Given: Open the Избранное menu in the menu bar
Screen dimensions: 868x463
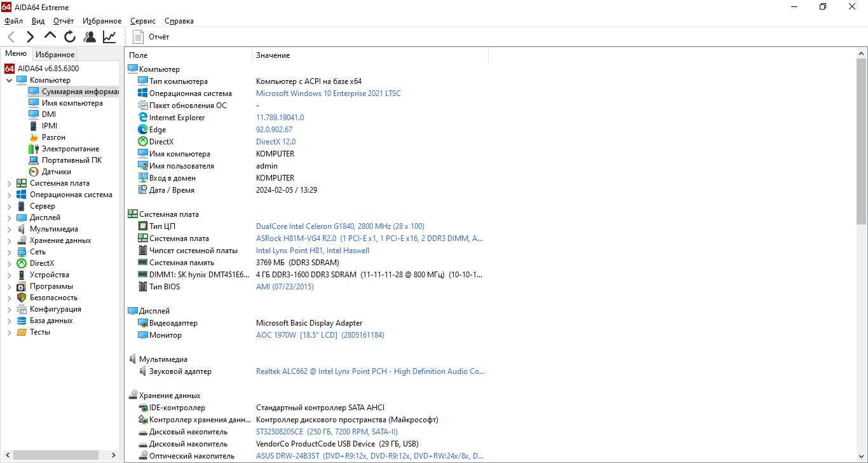Looking at the screenshot, I should pyautogui.click(x=102, y=21).
